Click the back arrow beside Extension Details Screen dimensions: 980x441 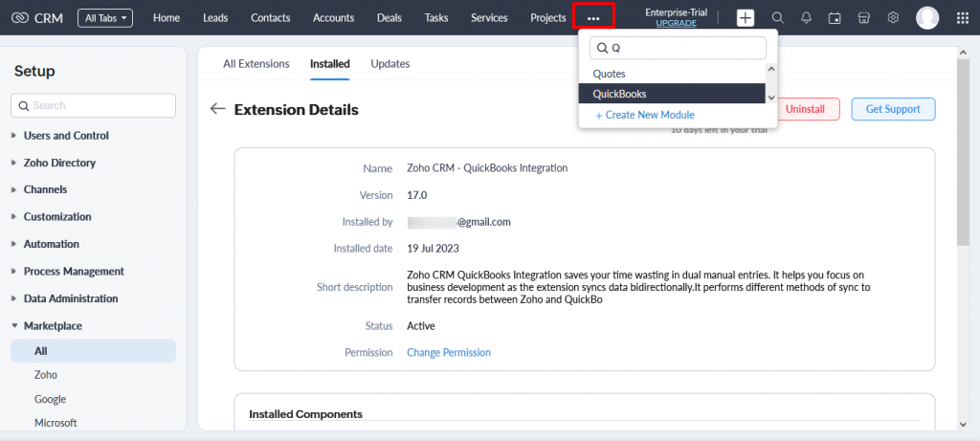pyautogui.click(x=217, y=109)
